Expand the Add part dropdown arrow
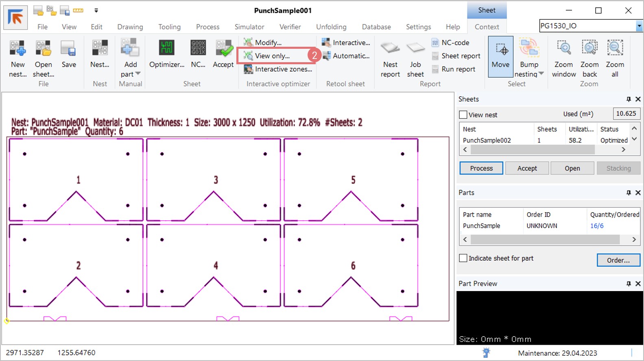The image size is (644, 361). [138, 74]
